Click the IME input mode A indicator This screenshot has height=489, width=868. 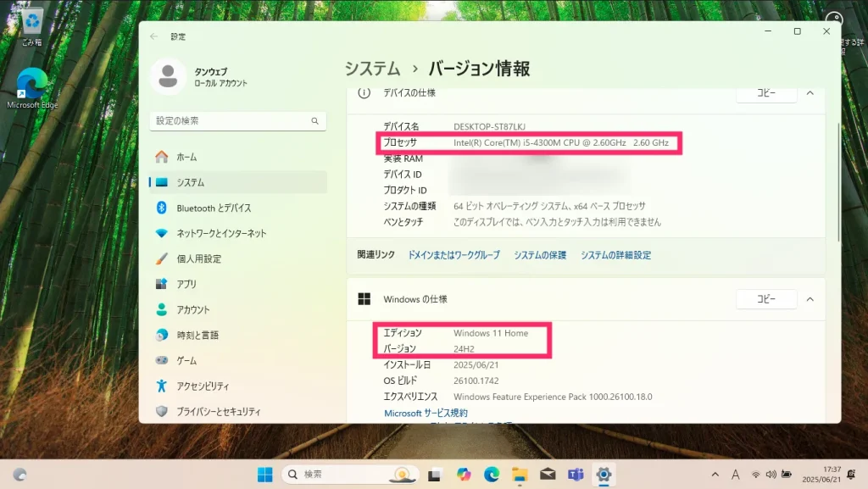pos(736,475)
